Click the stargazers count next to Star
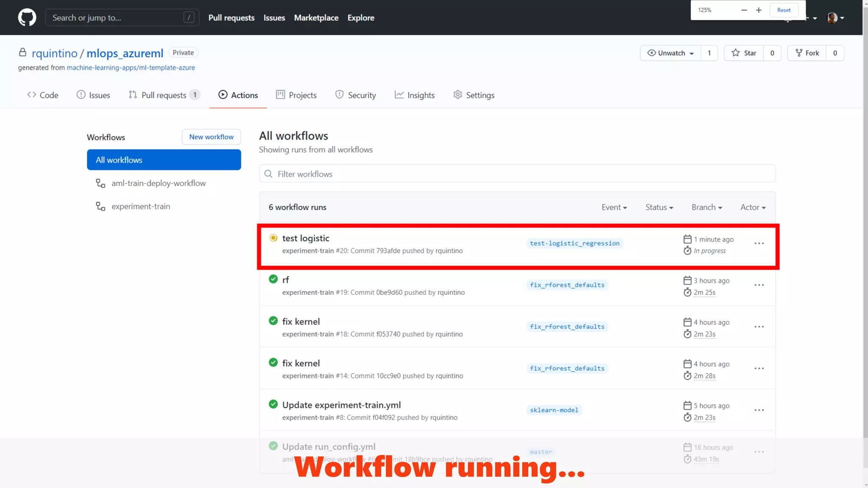This screenshot has width=868, height=488. coord(772,53)
